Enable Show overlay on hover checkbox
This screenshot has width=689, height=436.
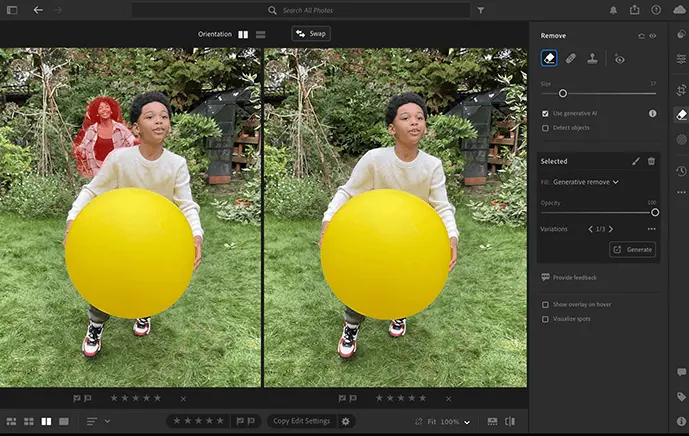pos(545,305)
